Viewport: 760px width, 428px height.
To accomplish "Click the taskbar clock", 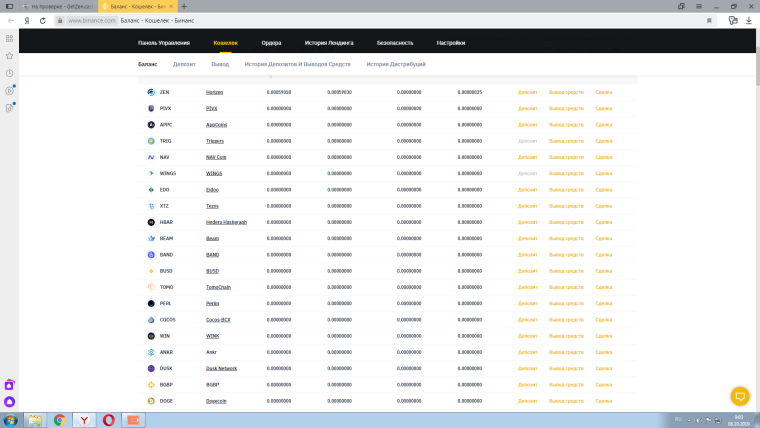I will (739, 420).
